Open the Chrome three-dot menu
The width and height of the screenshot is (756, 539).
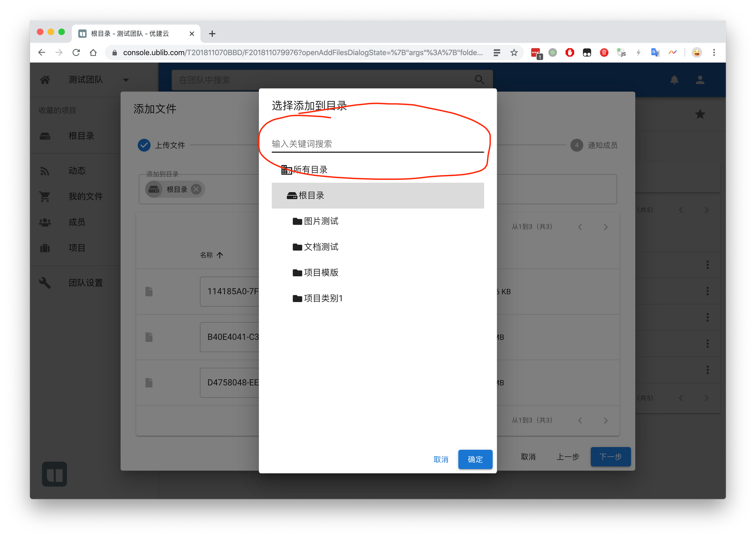[714, 53]
